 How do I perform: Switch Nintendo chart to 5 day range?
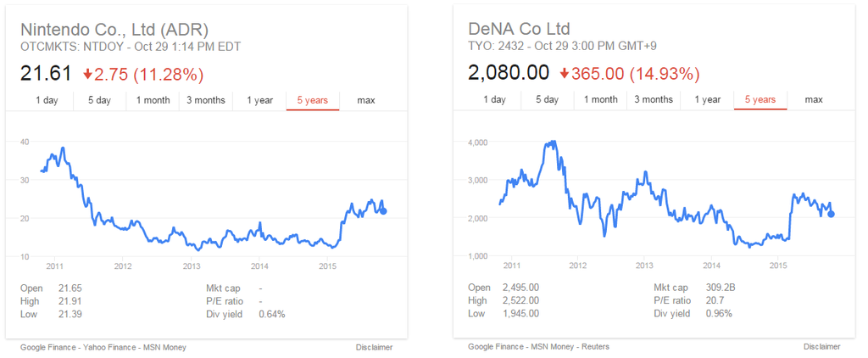click(98, 100)
